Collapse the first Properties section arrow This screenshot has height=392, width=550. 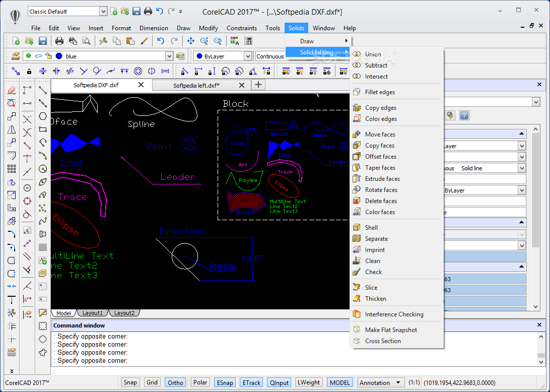pyautogui.click(x=521, y=134)
